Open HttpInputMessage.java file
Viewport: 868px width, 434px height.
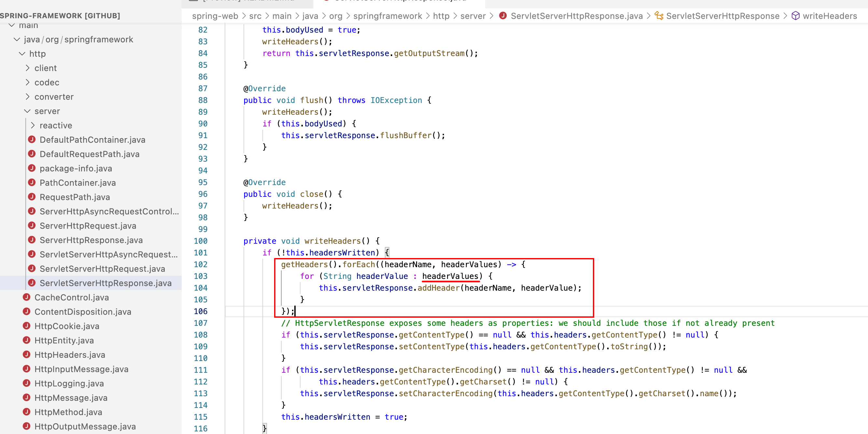(81, 369)
